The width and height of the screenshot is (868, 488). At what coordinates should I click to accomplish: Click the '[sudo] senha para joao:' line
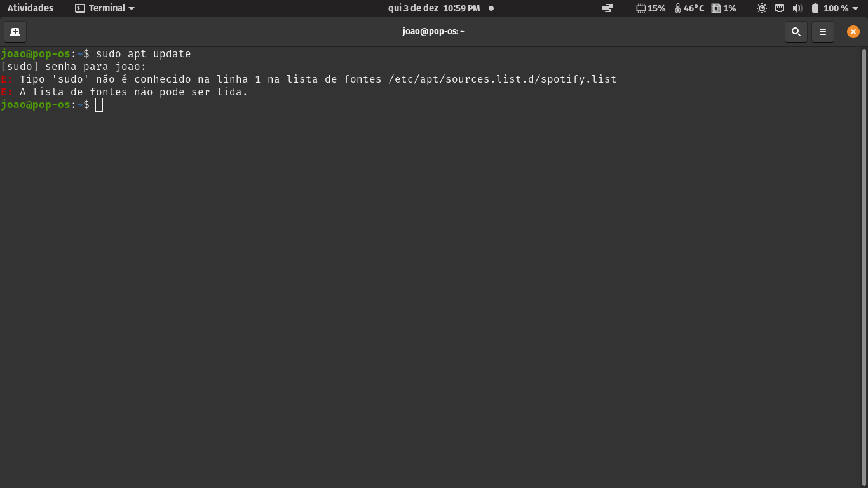pos(74,67)
